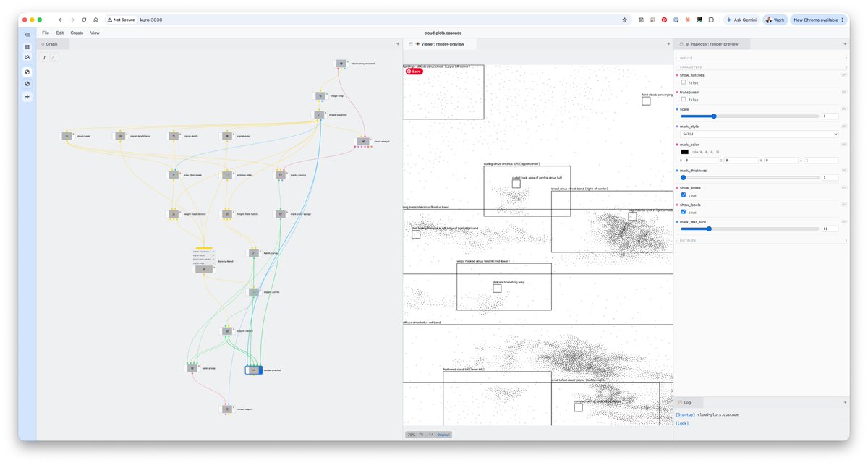Add a panel next to Inspector tab
Image resolution: width=868 pixels, height=465 pixels.
click(x=845, y=44)
